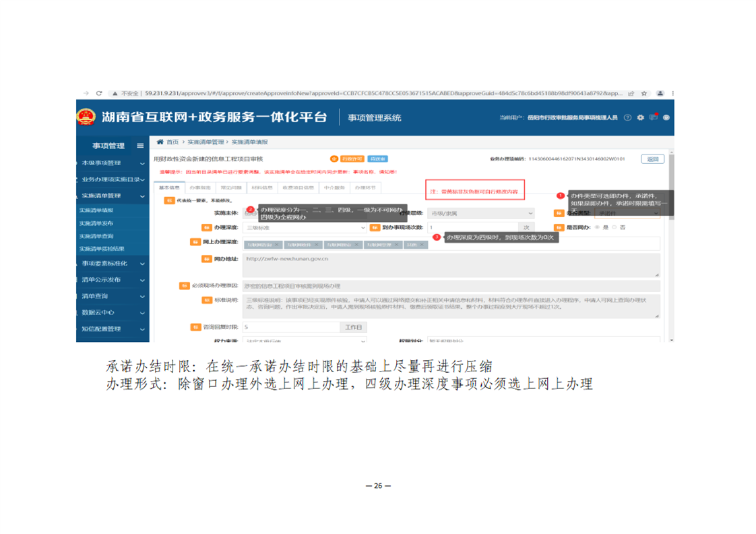Viewport: 756px width, 534px height.
Task: Bookmark the page with the star icon
Action: pyautogui.click(x=644, y=93)
